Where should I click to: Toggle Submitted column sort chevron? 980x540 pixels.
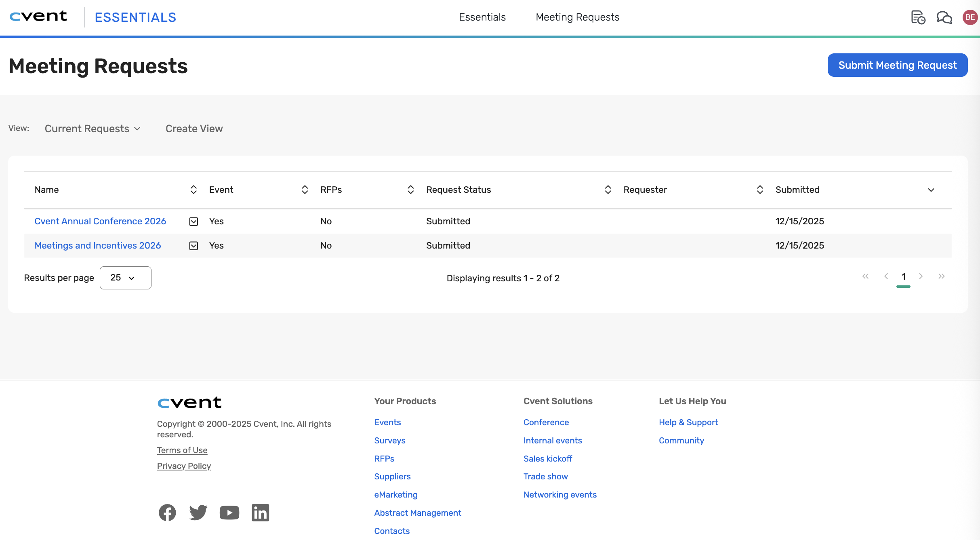pos(931,190)
